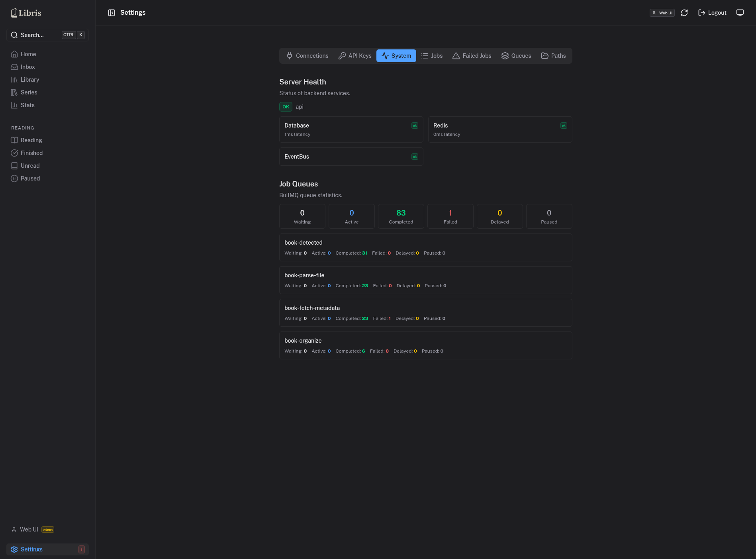This screenshot has width=756, height=559.
Task: Open the Series page
Action: (47, 92)
